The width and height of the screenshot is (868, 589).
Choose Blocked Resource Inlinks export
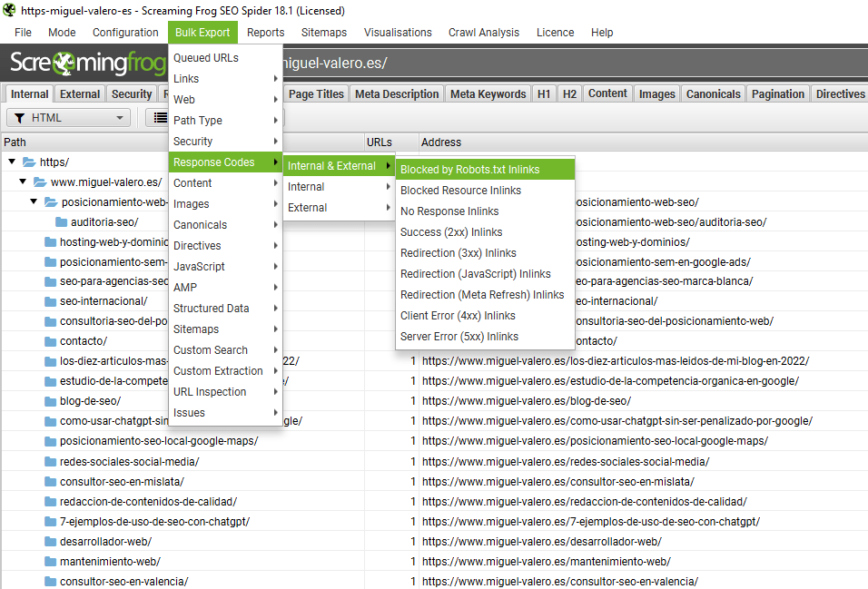click(x=485, y=191)
